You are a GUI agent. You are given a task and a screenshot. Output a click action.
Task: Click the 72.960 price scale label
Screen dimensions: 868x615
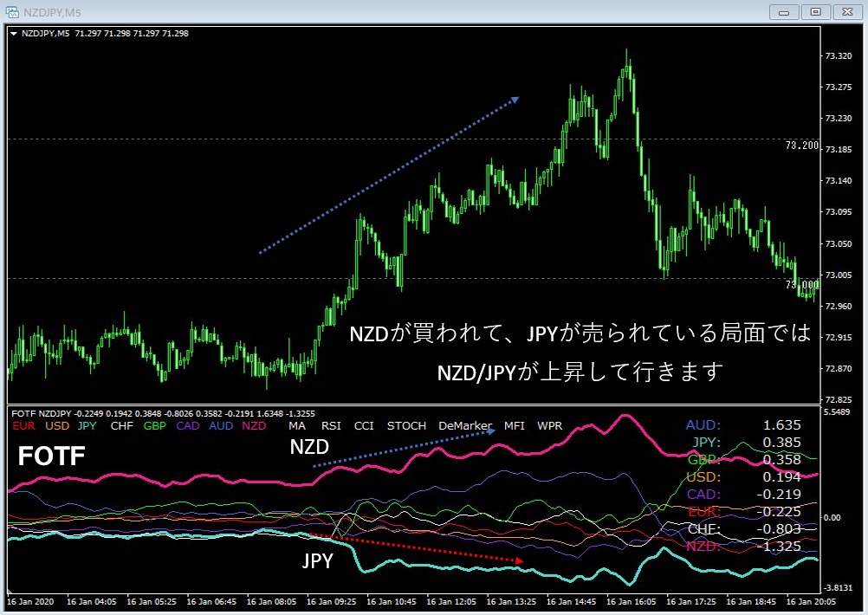coord(838,306)
